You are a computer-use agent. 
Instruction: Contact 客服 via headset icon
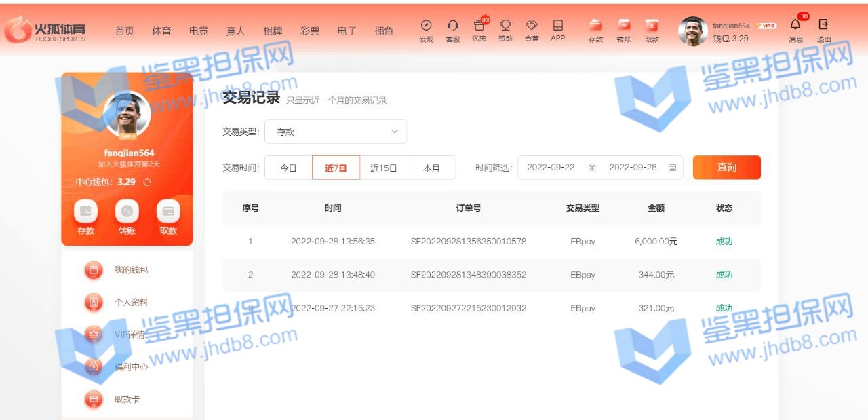(452, 26)
